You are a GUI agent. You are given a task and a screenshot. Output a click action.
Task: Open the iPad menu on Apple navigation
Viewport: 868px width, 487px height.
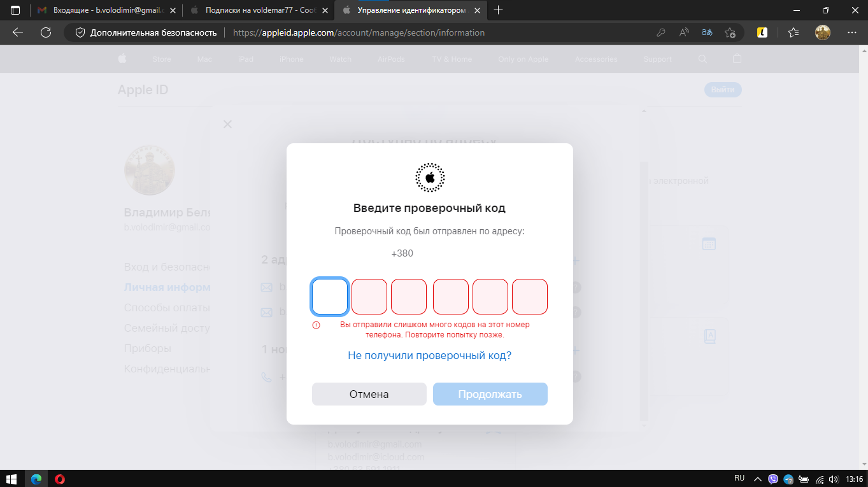tap(246, 59)
